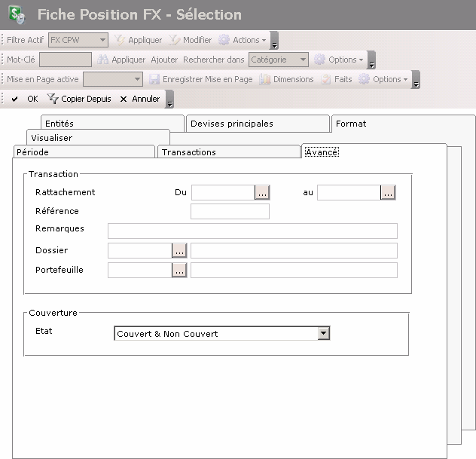Click the Faits toolbar icon
The width and height of the screenshot is (476, 459).
[326, 79]
